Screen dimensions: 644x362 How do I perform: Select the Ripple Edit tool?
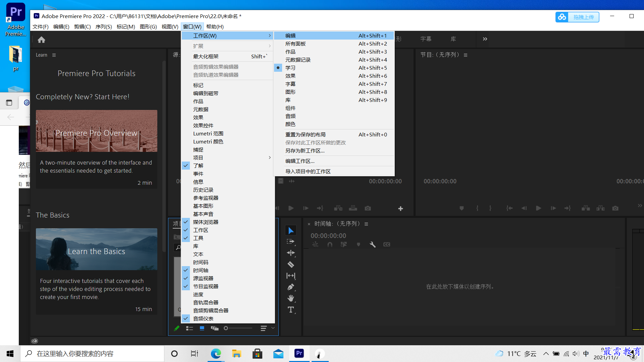click(291, 253)
